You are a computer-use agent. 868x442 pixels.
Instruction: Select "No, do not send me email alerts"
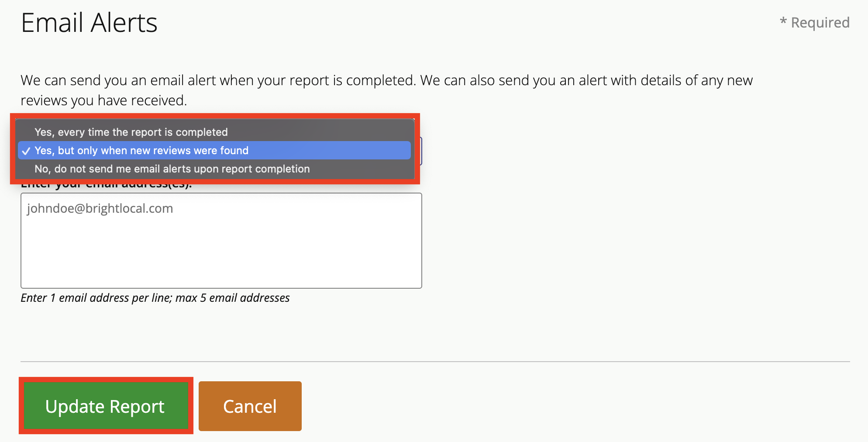tap(172, 169)
